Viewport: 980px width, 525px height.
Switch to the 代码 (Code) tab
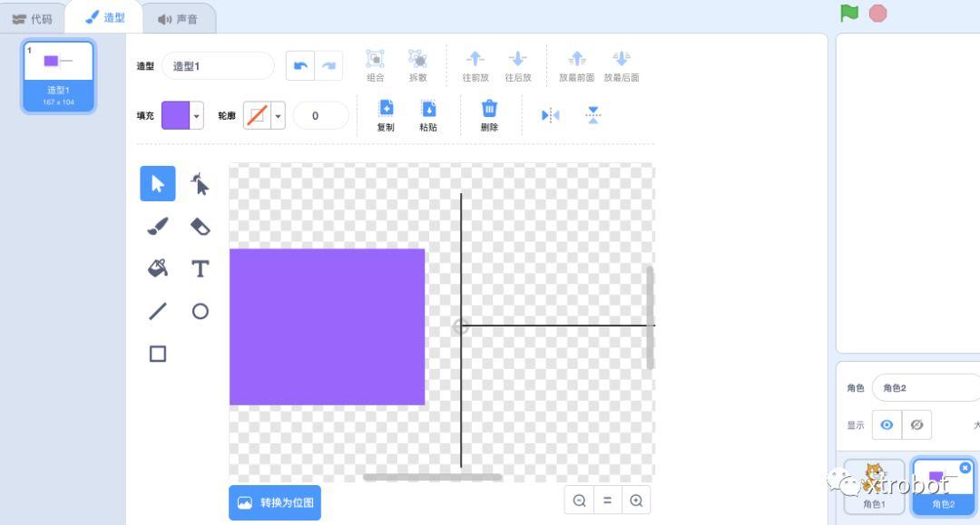(33, 18)
